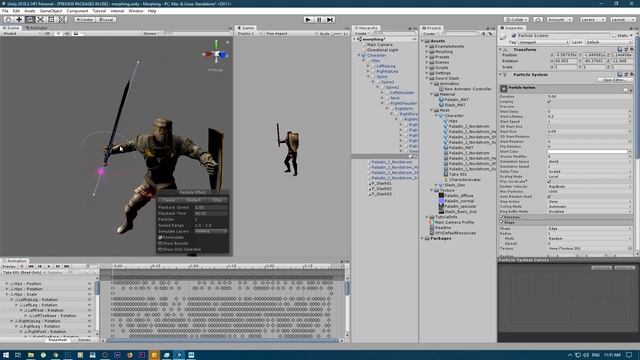640x360 pixels.
Task: Open the Layers dropdown in toolbar
Action: 592,19
